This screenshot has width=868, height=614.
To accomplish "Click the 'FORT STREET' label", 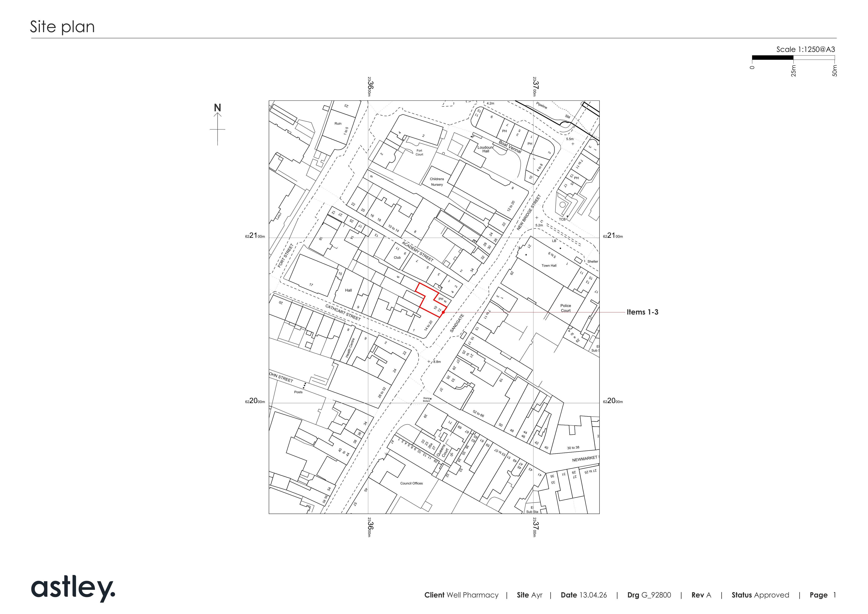I will (285, 256).
